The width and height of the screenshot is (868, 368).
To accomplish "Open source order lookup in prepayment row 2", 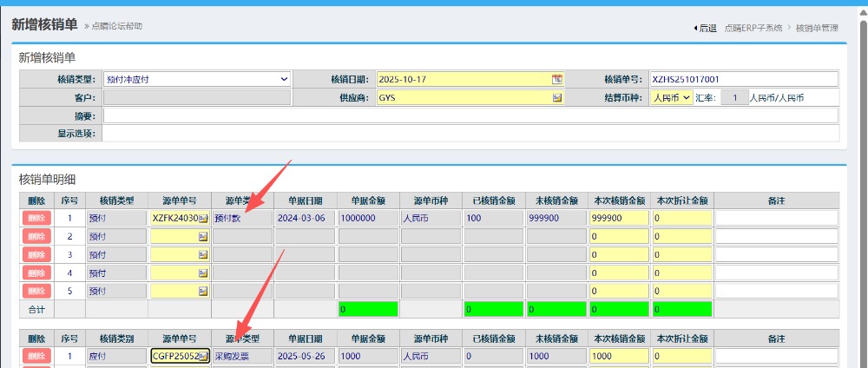I will [x=203, y=236].
